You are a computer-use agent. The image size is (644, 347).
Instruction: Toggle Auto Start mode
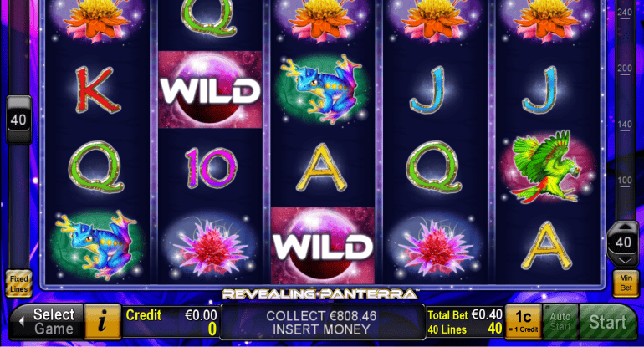click(560, 322)
